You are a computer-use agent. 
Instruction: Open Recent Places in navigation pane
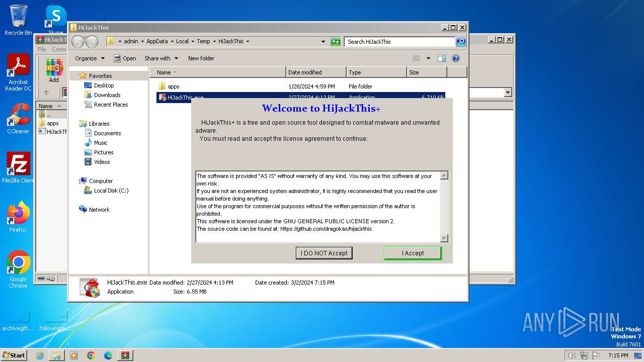[111, 105]
